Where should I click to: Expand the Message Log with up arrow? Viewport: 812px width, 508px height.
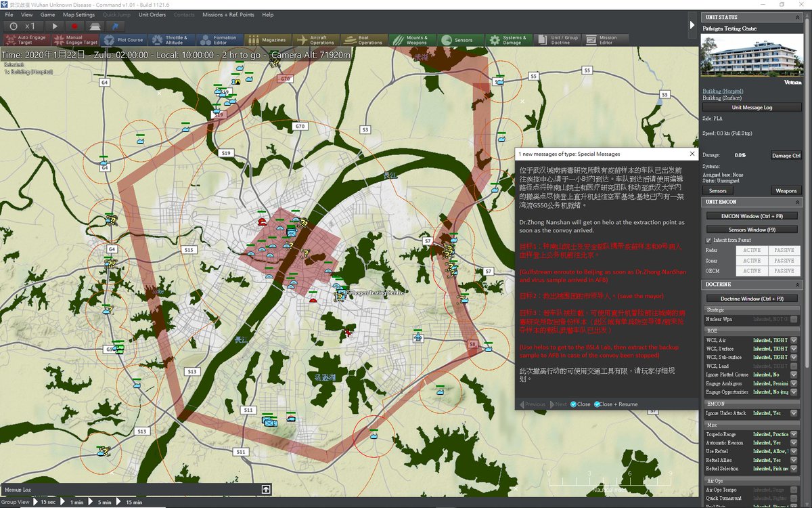click(x=267, y=489)
